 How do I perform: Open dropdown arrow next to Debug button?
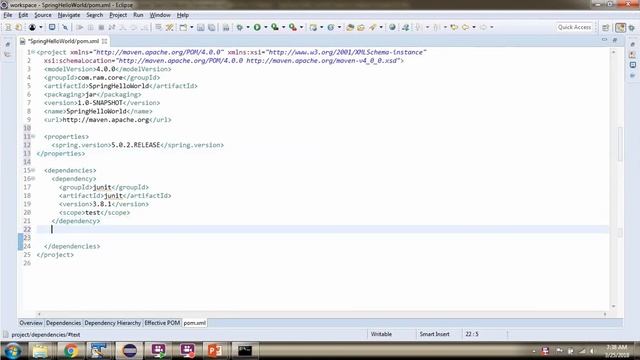248,27
